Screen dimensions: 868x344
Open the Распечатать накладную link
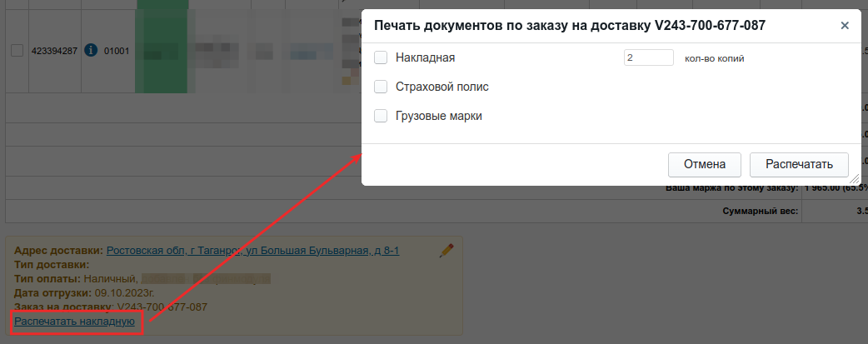(74, 322)
